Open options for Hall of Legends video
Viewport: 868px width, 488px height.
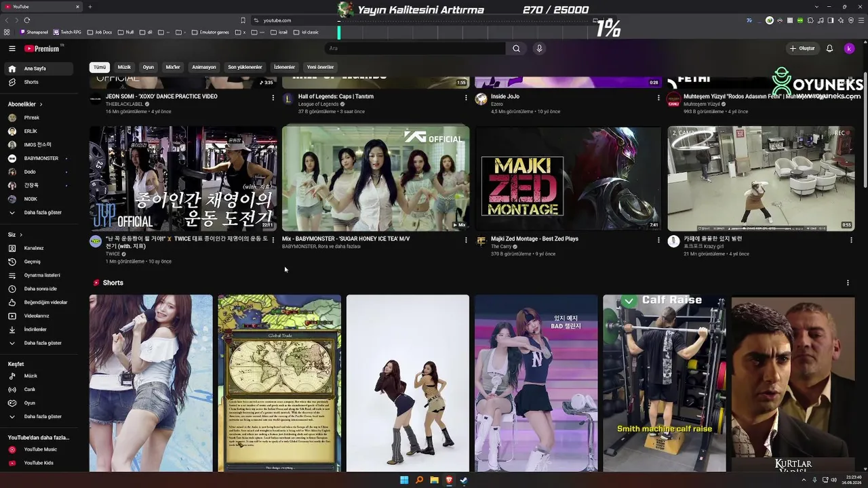[466, 98]
